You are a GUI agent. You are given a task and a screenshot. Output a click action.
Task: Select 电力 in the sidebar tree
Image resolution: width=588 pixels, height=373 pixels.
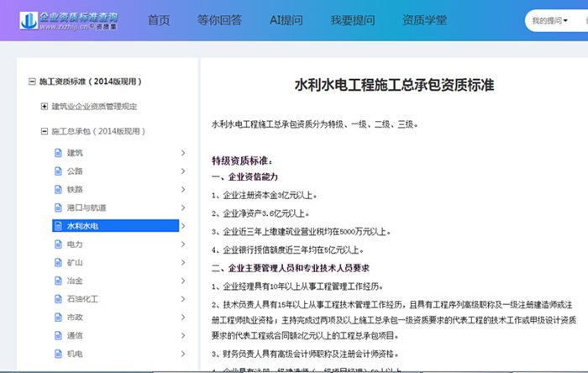point(75,244)
